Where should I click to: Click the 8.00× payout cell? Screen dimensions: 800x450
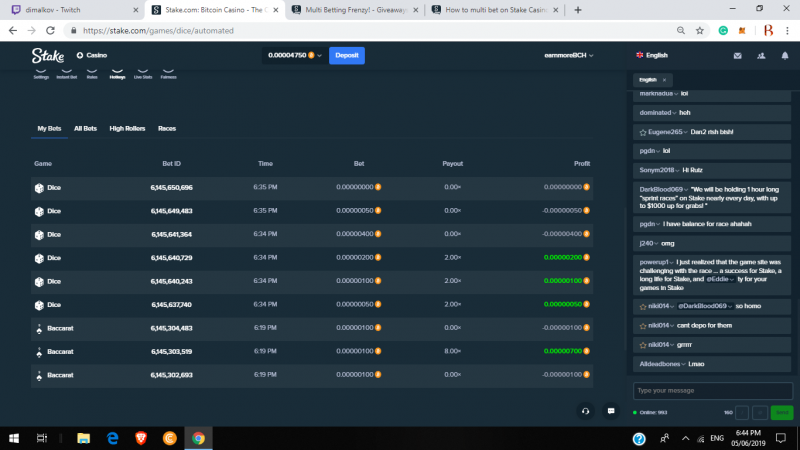tap(453, 351)
